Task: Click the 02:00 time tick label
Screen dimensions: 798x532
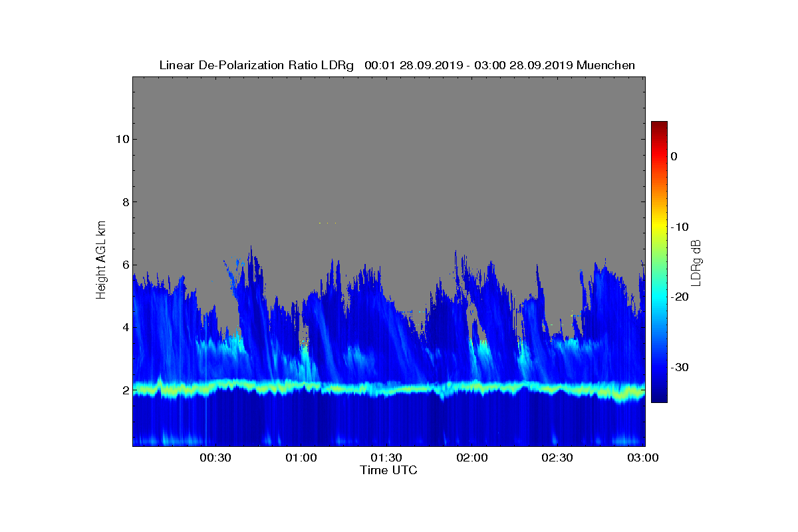Action: click(x=471, y=458)
